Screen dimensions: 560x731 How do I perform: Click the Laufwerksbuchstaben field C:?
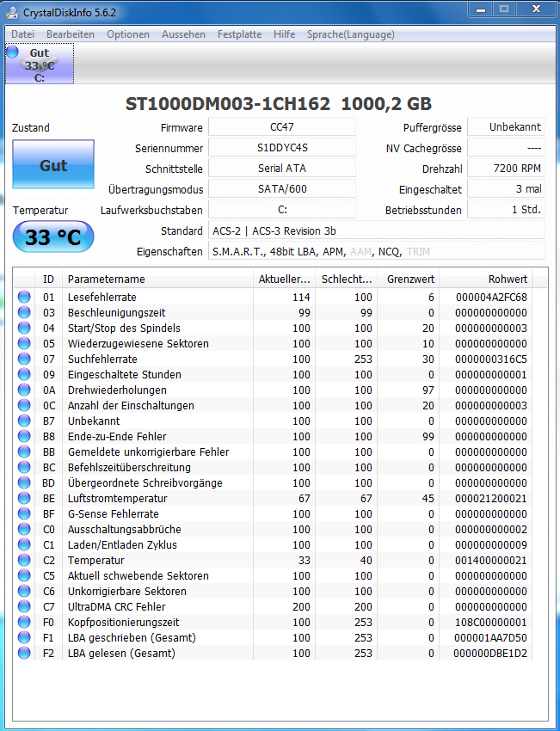pos(281,209)
